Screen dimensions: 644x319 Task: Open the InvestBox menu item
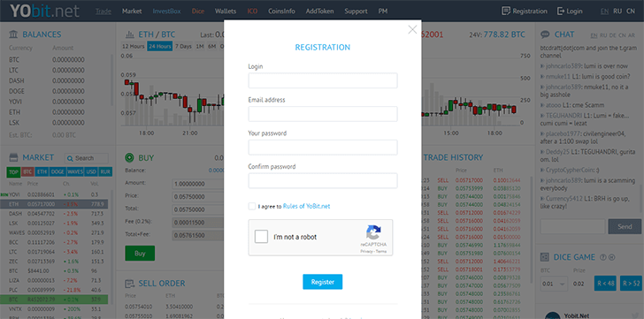click(166, 11)
